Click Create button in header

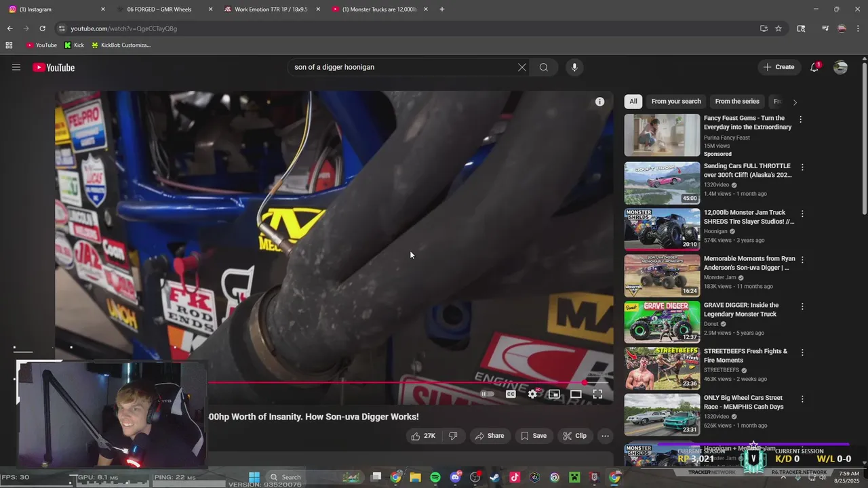click(778, 67)
